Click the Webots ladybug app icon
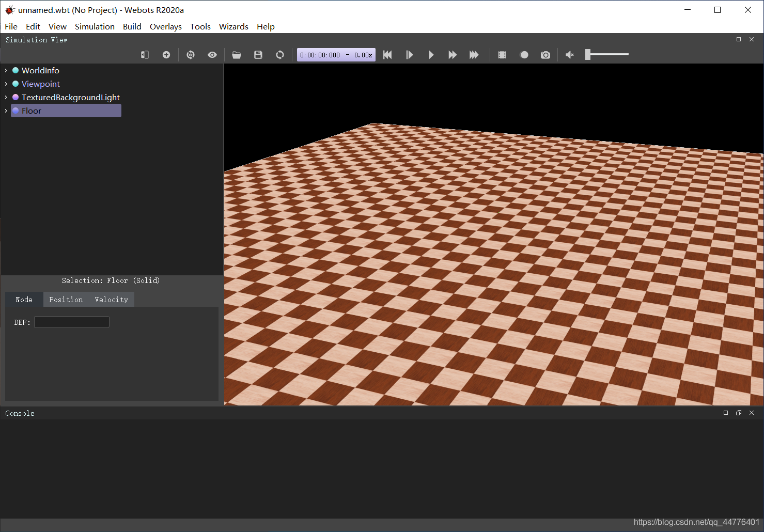 (10, 10)
